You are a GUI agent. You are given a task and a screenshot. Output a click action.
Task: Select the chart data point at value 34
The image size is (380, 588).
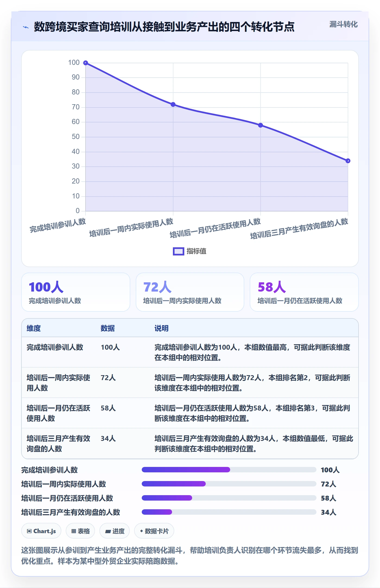(348, 161)
